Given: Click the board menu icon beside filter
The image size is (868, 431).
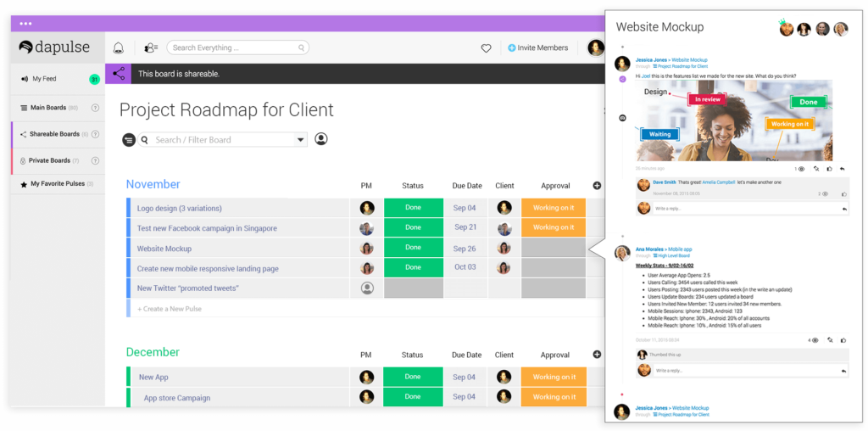Looking at the screenshot, I should [129, 140].
